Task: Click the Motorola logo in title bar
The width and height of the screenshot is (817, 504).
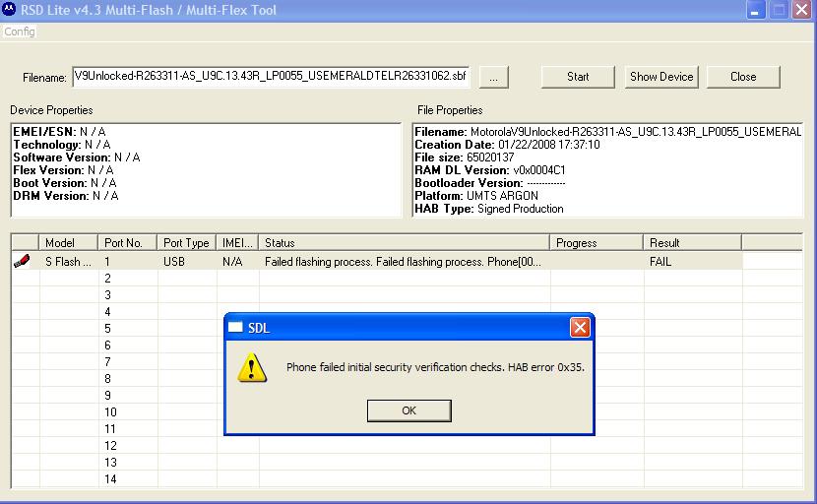Action: (x=10, y=10)
